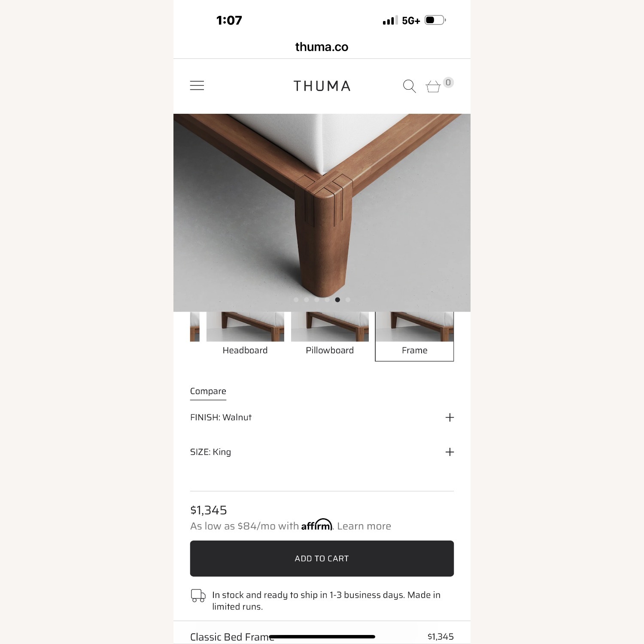This screenshot has height=644, width=644.
Task: Tap the THUMA logo
Action: (322, 86)
